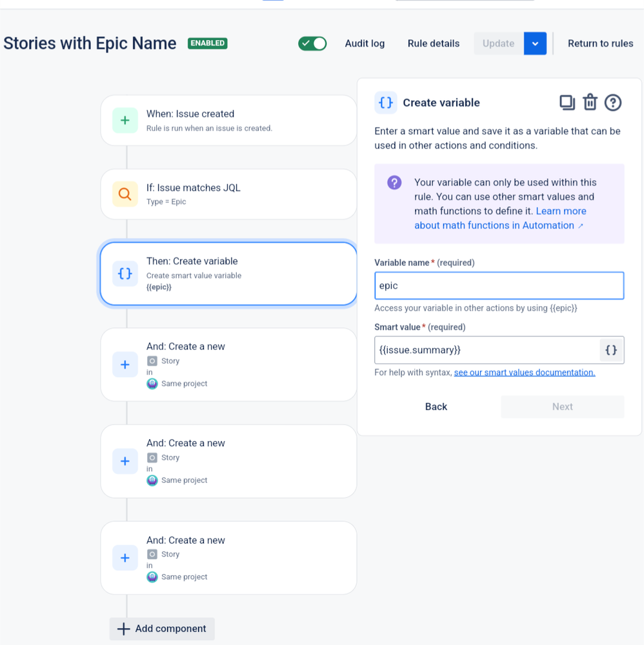Click plus icon of third Create a new Story action
Screen dimensions: 644x645
pyautogui.click(x=125, y=558)
